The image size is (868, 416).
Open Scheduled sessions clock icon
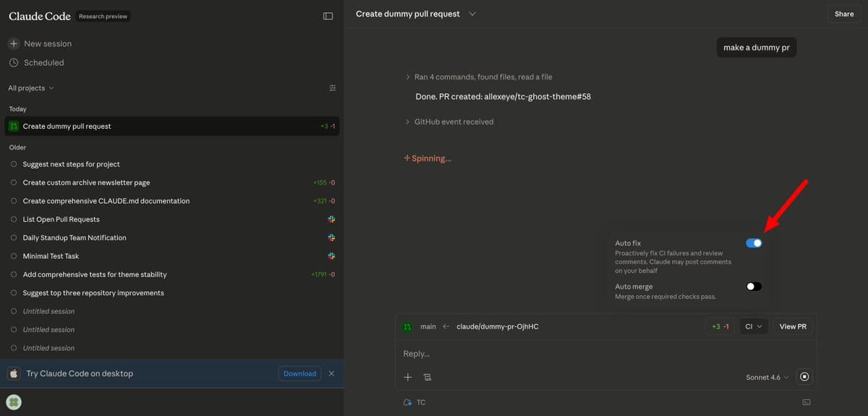(14, 62)
